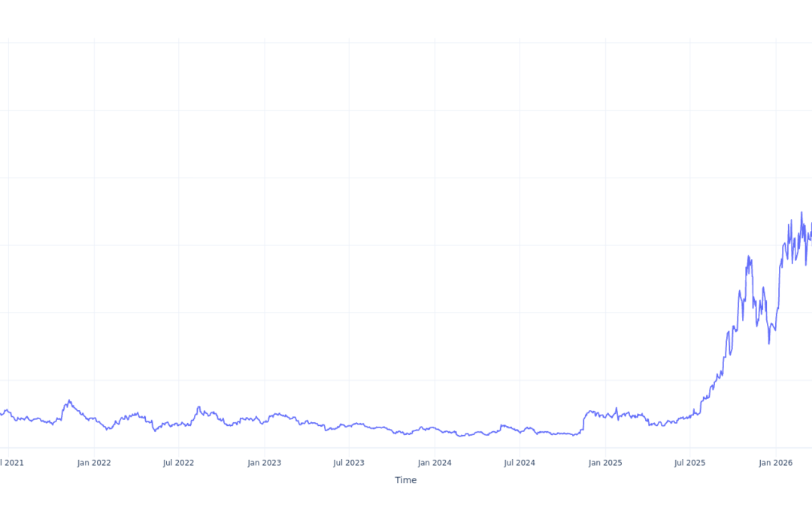Click the "Jan 2022" axis tick label
This screenshot has height=508, width=812.
[x=94, y=463]
